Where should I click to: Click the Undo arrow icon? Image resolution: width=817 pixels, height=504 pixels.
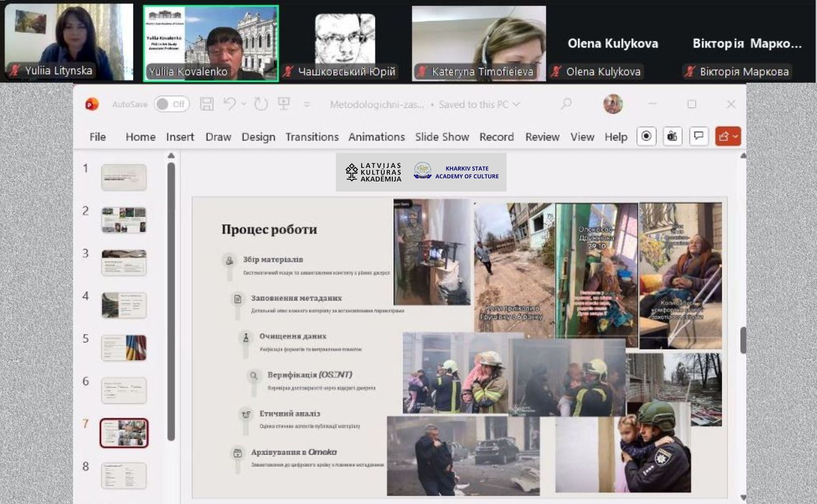tap(229, 104)
